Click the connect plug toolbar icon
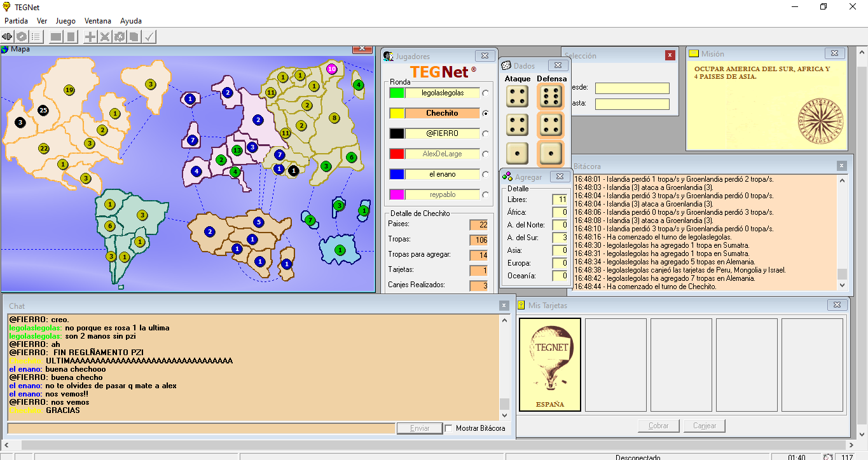Viewport: 868px width, 460px height. tap(8, 37)
